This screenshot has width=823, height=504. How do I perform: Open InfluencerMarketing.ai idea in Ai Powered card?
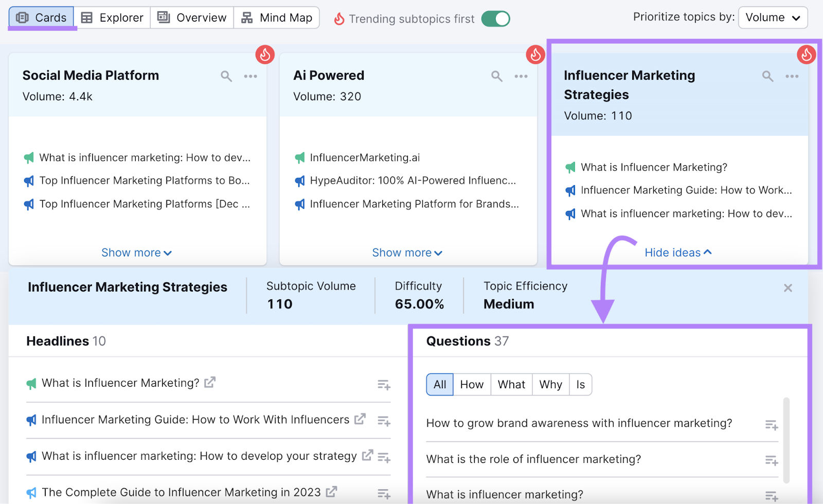coord(365,157)
